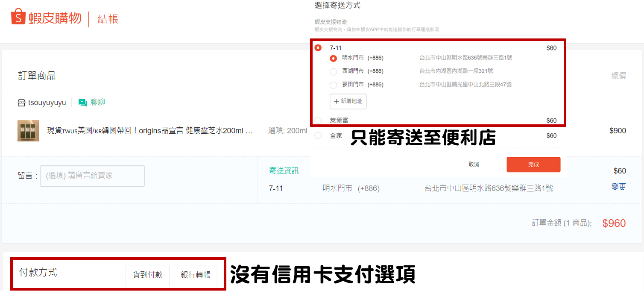Click the 寄送資訊 label
Image resolution: width=644 pixels, height=291 pixels.
coord(284,171)
